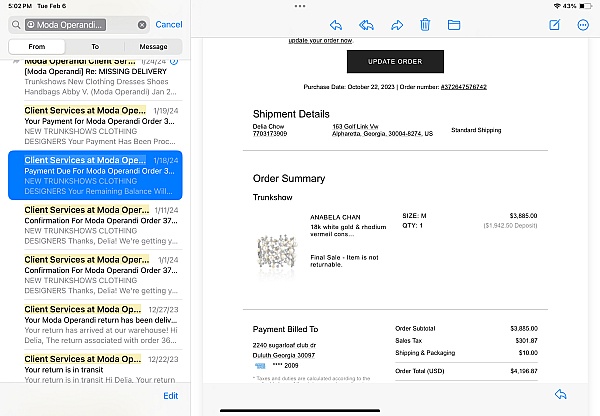This screenshot has height=416, width=600.
Task: Cancel the mail search
Action: [169, 24]
